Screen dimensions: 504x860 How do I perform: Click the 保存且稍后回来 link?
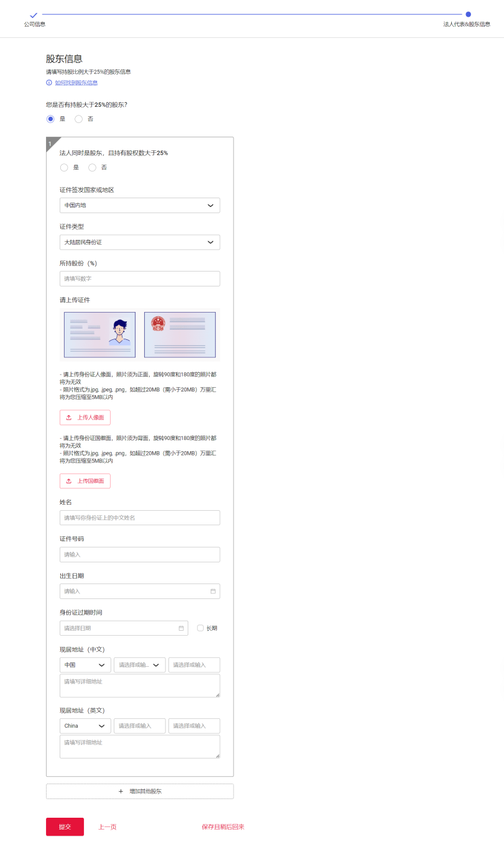(223, 827)
